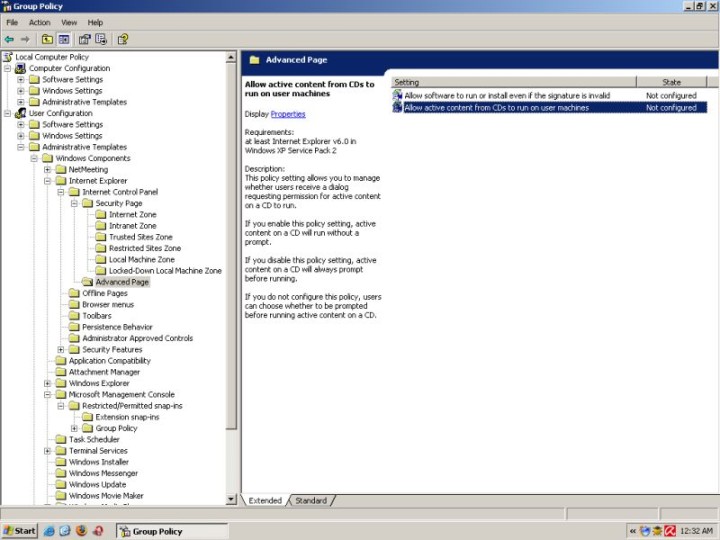Open the Action menu
Screen dimensions: 720x540
pos(39,22)
